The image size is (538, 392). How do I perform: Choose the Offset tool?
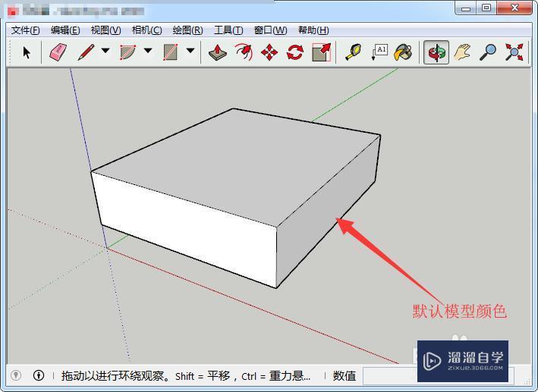[244, 52]
